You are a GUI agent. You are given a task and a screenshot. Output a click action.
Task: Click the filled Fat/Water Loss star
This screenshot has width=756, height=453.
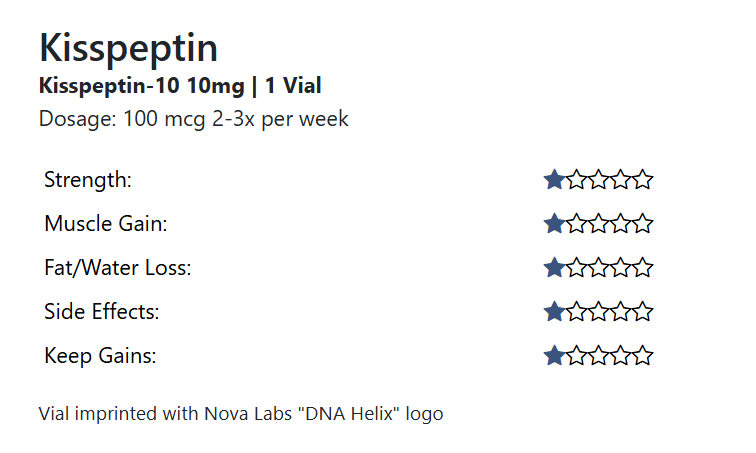pyautogui.click(x=554, y=268)
